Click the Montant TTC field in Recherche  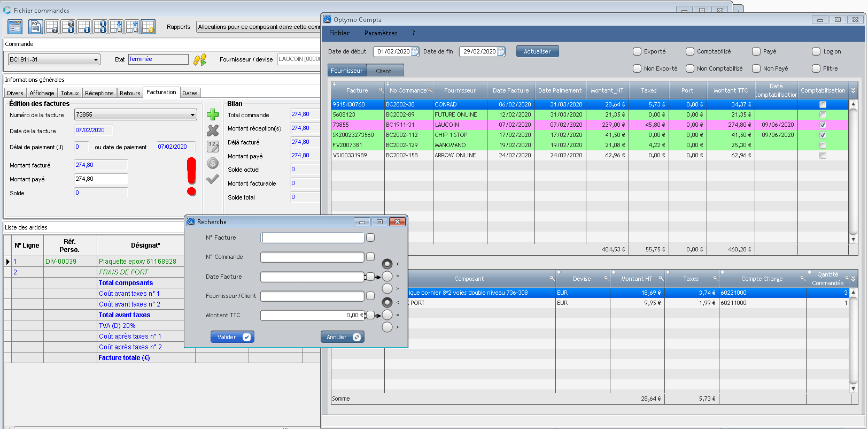pyautogui.click(x=312, y=315)
